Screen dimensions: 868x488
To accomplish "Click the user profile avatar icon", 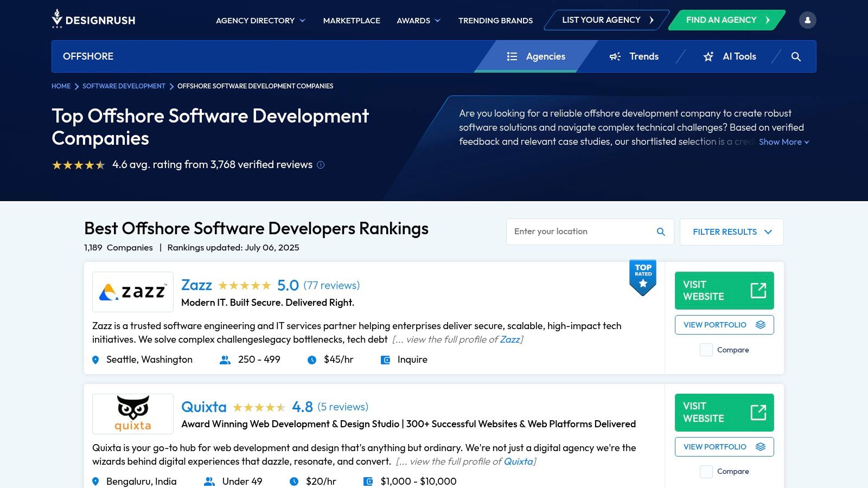I will click(807, 20).
